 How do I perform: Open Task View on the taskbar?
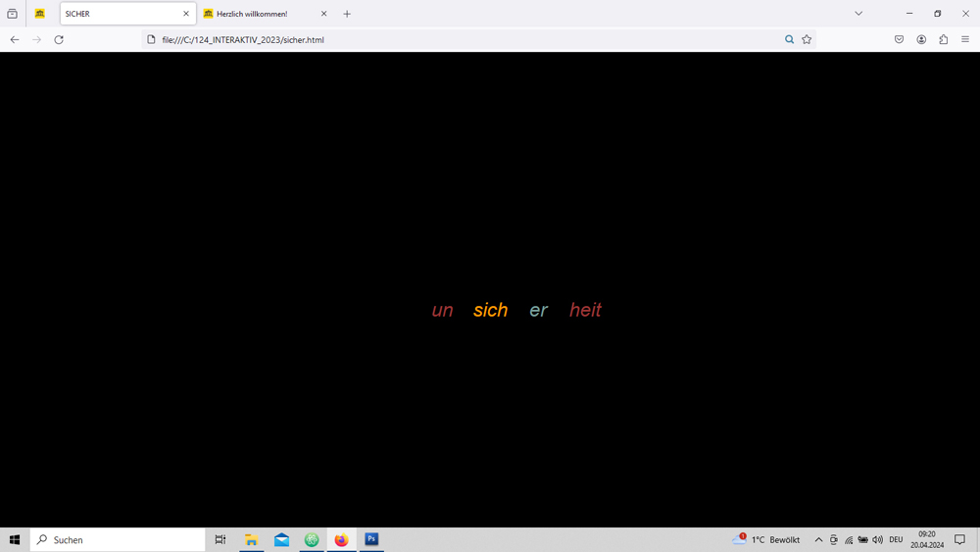220,539
